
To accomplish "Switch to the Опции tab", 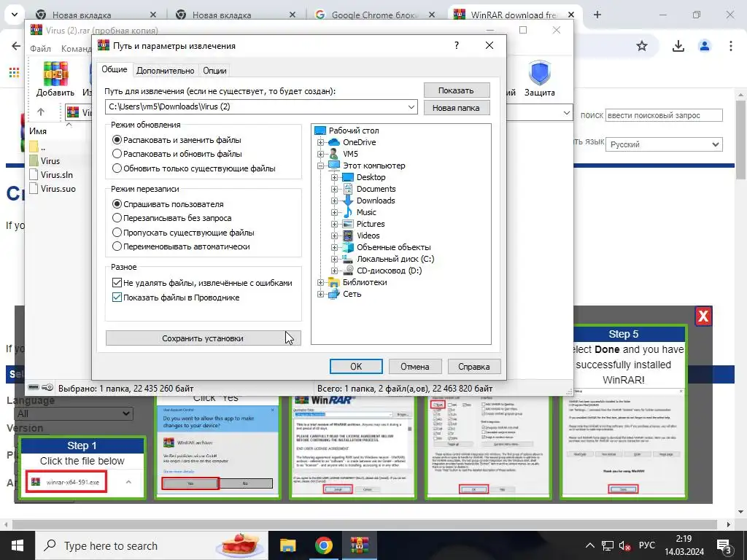I will (x=214, y=71).
